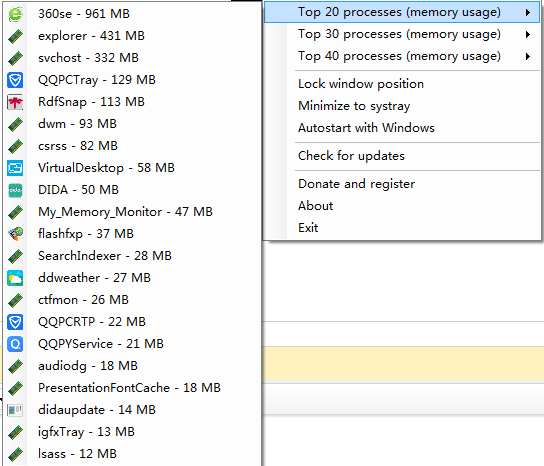The image size is (544, 466).
Task: Select Donate and register
Action: tap(356, 184)
